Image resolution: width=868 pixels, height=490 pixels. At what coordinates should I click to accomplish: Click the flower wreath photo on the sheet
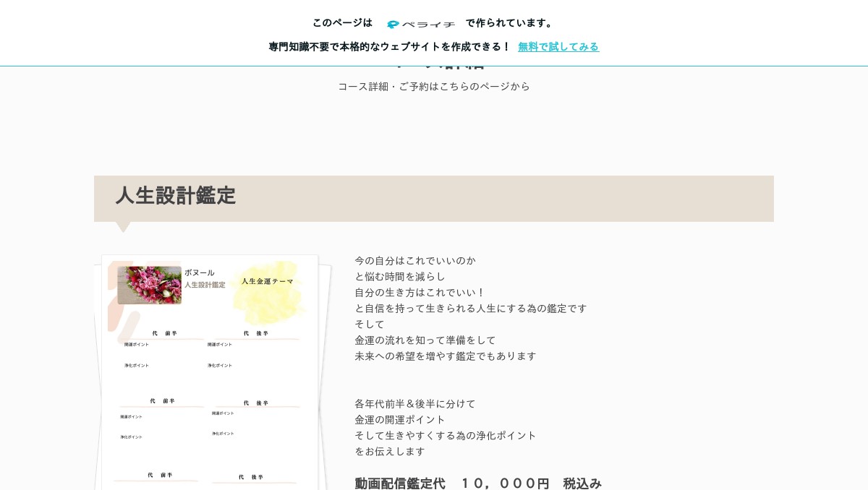pyautogui.click(x=149, y=285)
